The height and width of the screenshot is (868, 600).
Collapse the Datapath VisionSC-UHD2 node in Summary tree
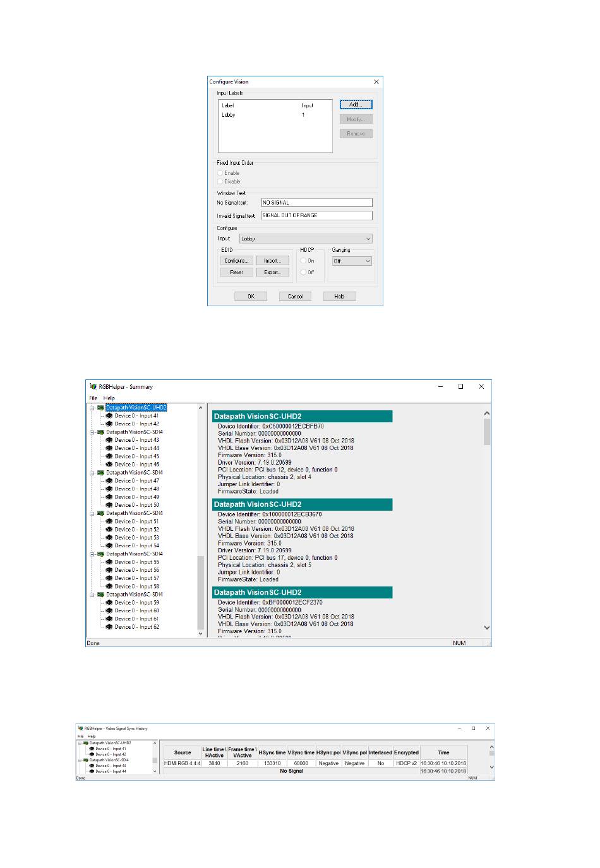pyautogui.click(x=92, y=408)
